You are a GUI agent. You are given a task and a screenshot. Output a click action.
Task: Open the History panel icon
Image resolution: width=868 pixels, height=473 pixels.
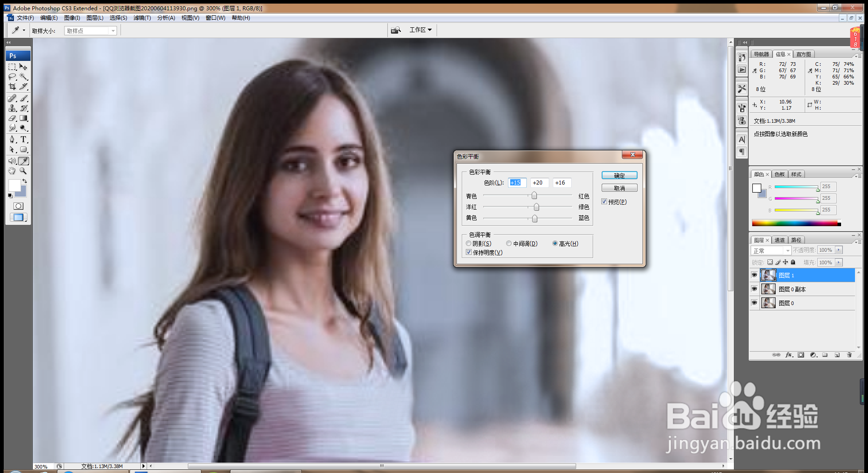point(742,57)
